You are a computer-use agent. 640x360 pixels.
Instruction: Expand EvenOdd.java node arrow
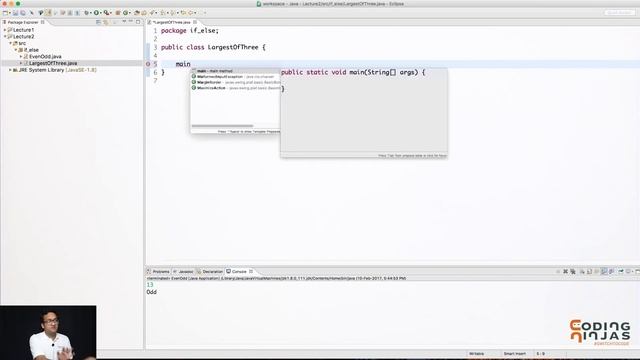click(21, 56)
